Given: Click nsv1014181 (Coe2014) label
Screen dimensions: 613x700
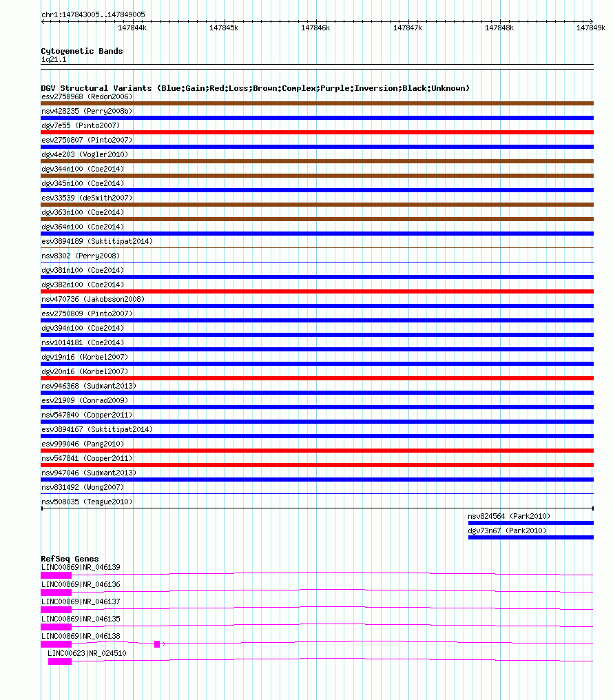Looking at the screenshot, I should point(83,342).
